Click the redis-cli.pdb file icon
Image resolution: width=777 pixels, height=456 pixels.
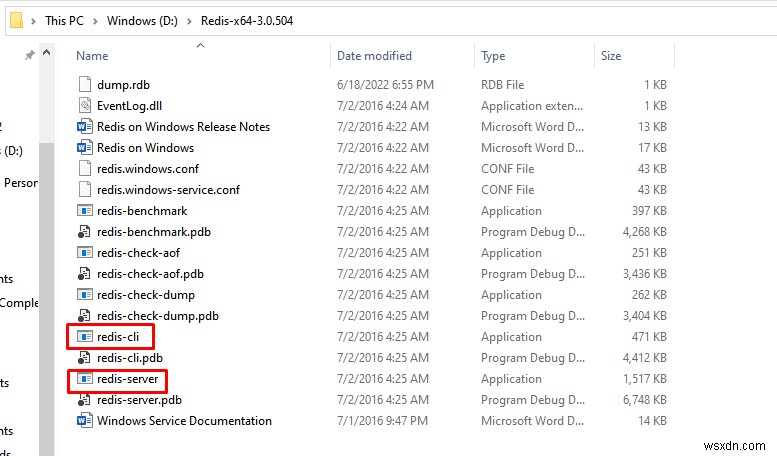coord(84,358)
